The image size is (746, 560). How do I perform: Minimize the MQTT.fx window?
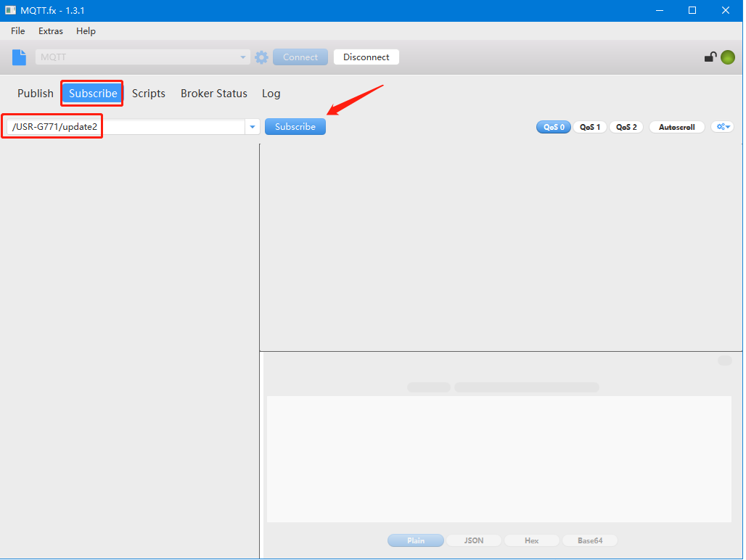click(x=660, y=10)
